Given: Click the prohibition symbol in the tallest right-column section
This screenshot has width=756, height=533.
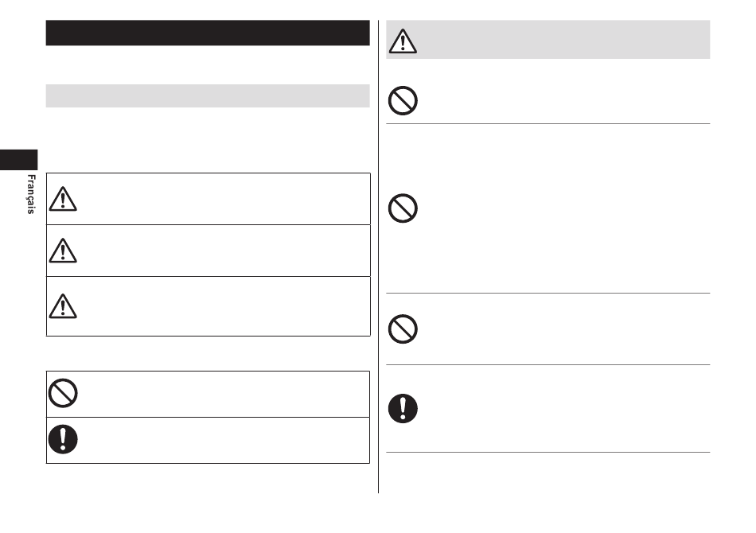Looking at the screenshot, I should [x=403, y=208].
